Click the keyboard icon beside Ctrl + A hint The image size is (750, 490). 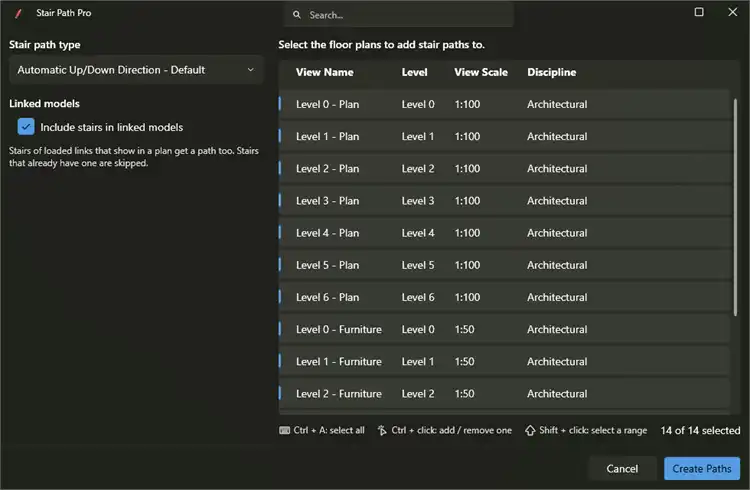coord(285,430)
